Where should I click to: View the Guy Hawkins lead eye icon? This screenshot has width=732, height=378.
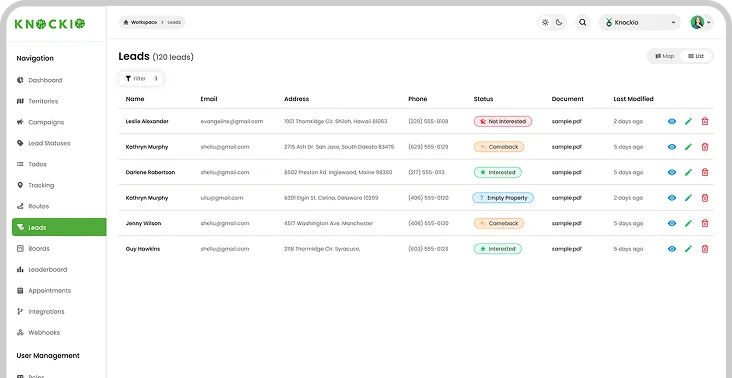click(672, 249)
